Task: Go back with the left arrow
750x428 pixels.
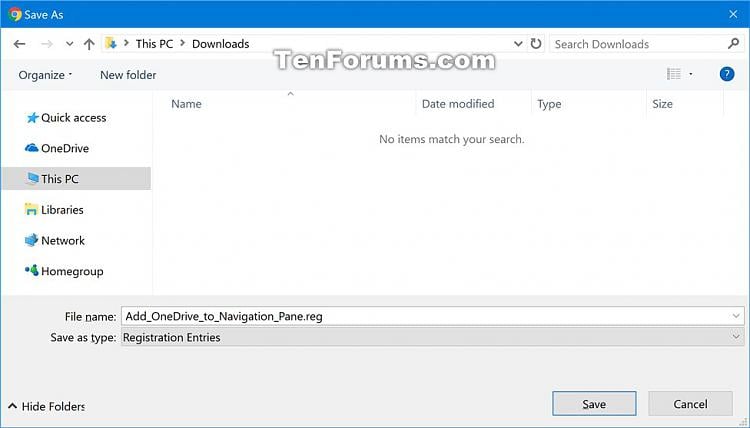Action: coord(20,44)
